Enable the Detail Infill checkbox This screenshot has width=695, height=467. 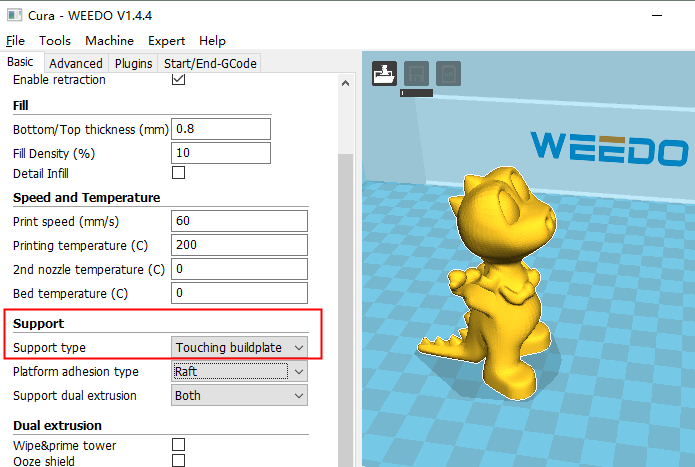click(179, 173)
